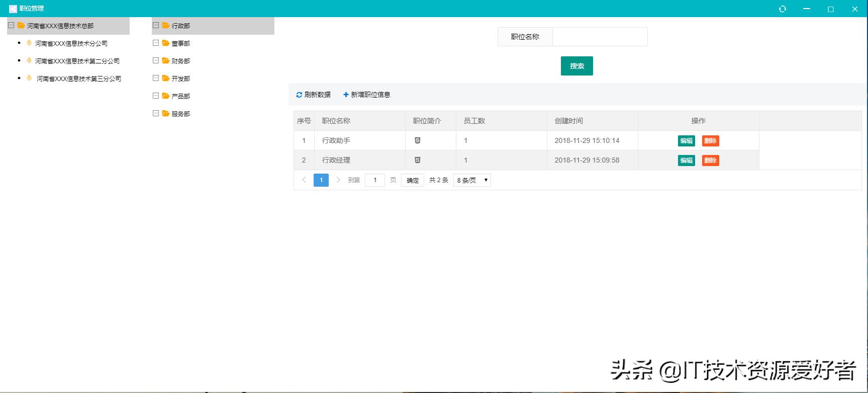Click the 职位名称 search label
Image resolution: width=868 pixels, height=393 pixels.
[525, 37]
